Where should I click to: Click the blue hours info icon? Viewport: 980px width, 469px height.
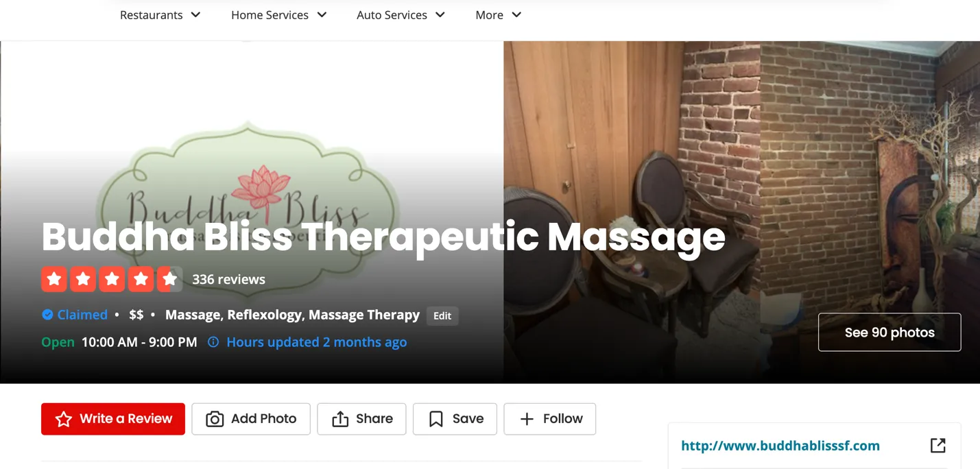point(213,341)
